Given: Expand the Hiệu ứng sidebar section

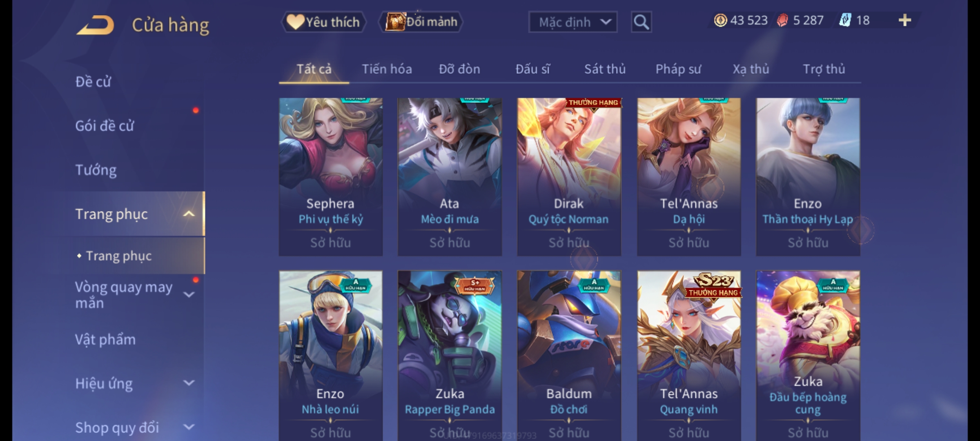Looking at the screenshot, I should coord(189,383).
